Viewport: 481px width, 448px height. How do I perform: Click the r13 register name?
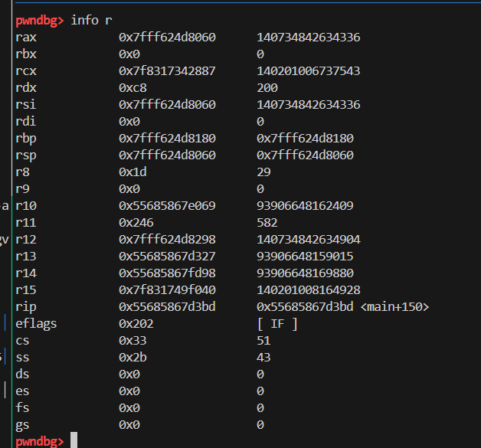tap(25, 256)
